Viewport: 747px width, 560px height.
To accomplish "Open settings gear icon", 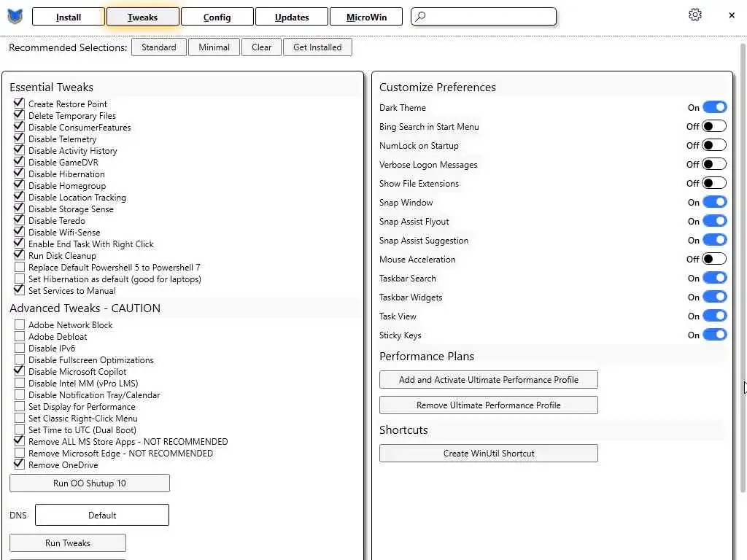I will coord(695,15).
